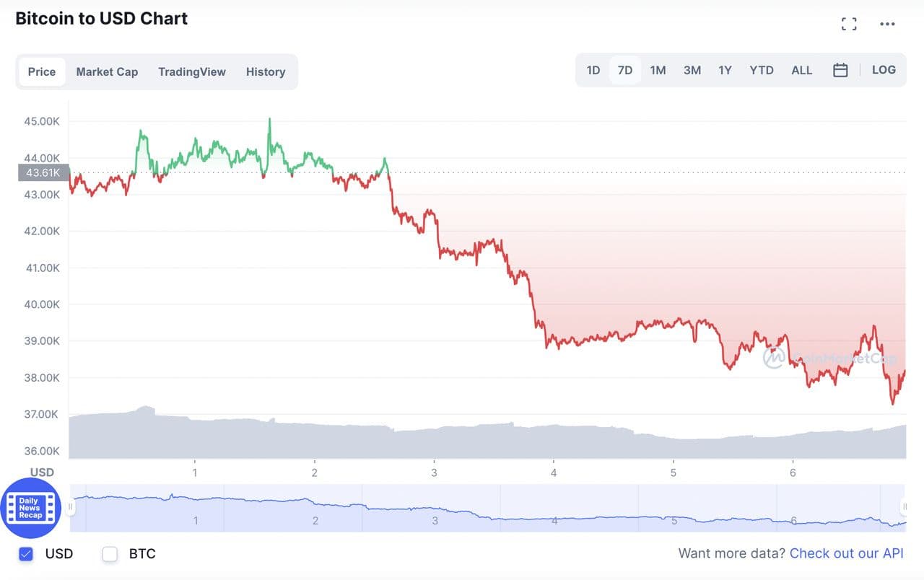Set chart range to 1D
Viewport: 924px width, 580px height.
coord(593,70)
